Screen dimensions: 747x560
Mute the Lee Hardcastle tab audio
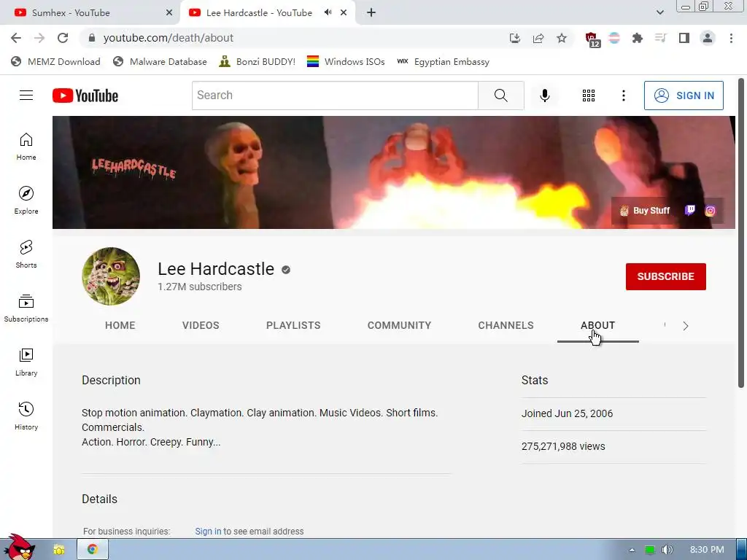[328, 12]
